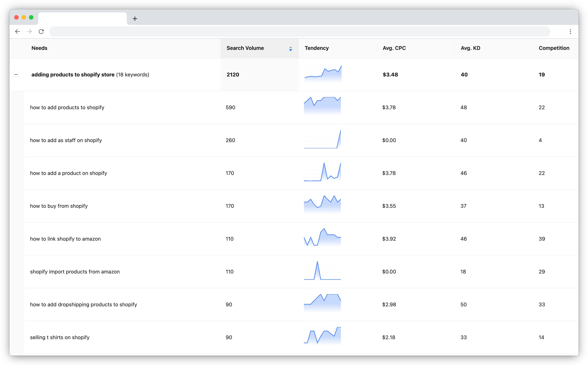Select keyword how to add products to shopify
The width and height of the screenshot is (588, 365).
coord(67,107)
